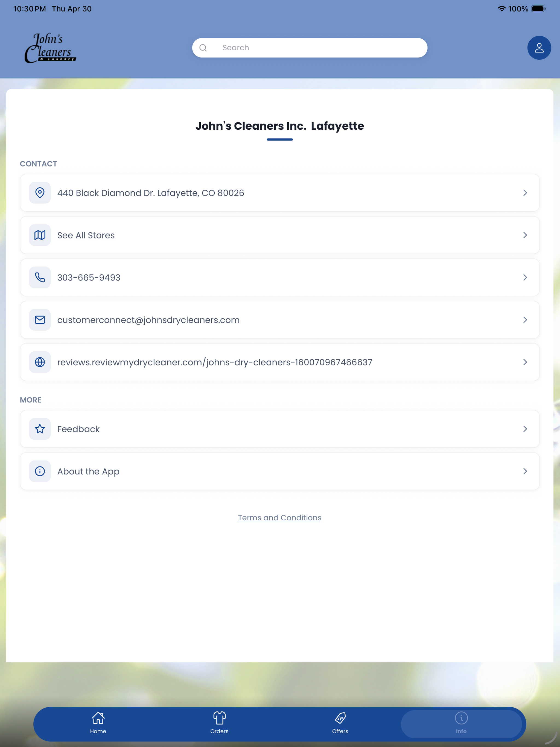This screenshot has width=560, height=747.
Task: Tap the battery status icon
Action: coord(538,9)
